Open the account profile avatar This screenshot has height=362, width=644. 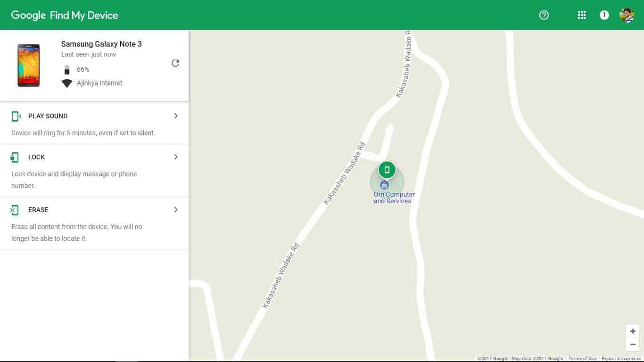(627, 15)
